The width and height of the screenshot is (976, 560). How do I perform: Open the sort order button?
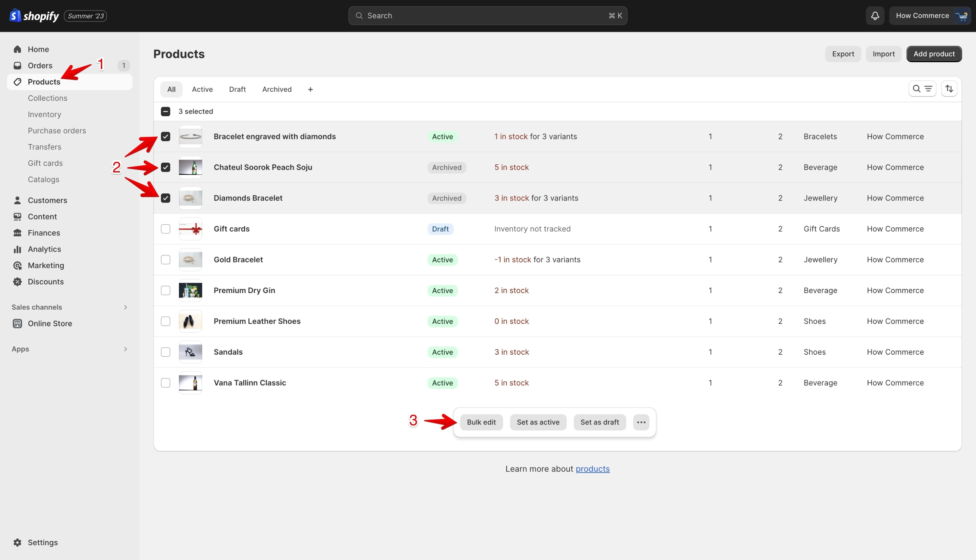pos(949,89)
